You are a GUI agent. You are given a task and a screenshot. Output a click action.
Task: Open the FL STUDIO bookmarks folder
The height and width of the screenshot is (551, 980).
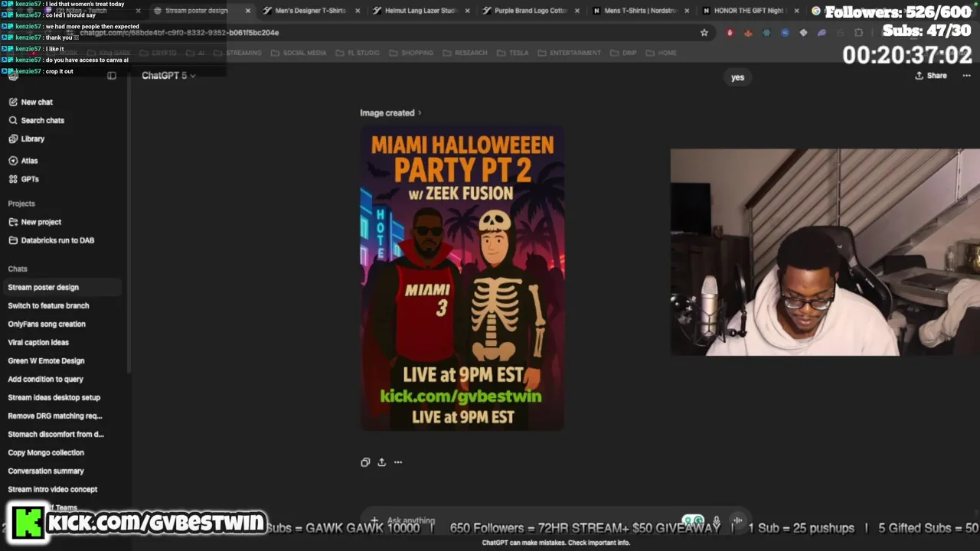pyautogui.click(x=358, y=53)
